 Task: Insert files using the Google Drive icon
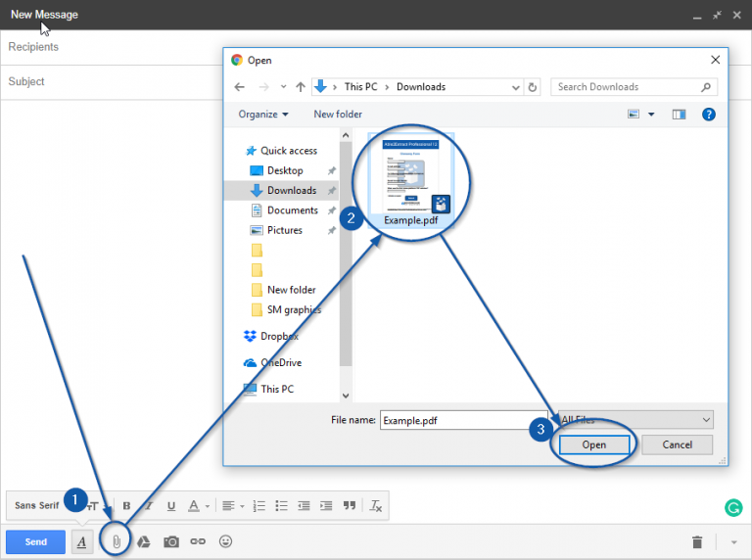click(143, 541)
